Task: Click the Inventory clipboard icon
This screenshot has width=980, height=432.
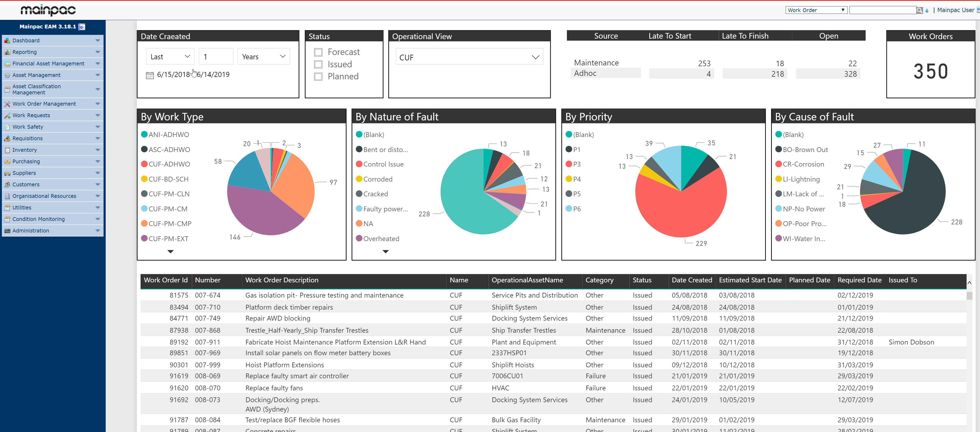Action: (7, 150)
